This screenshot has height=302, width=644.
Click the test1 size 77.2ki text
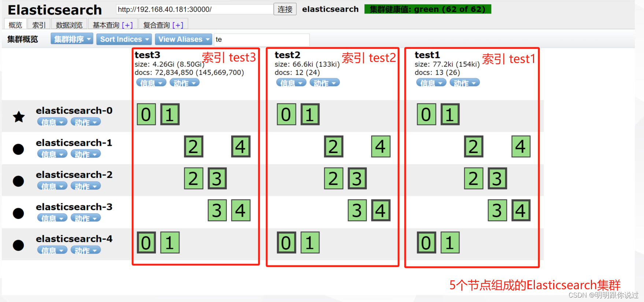click(x=447, y=64)
